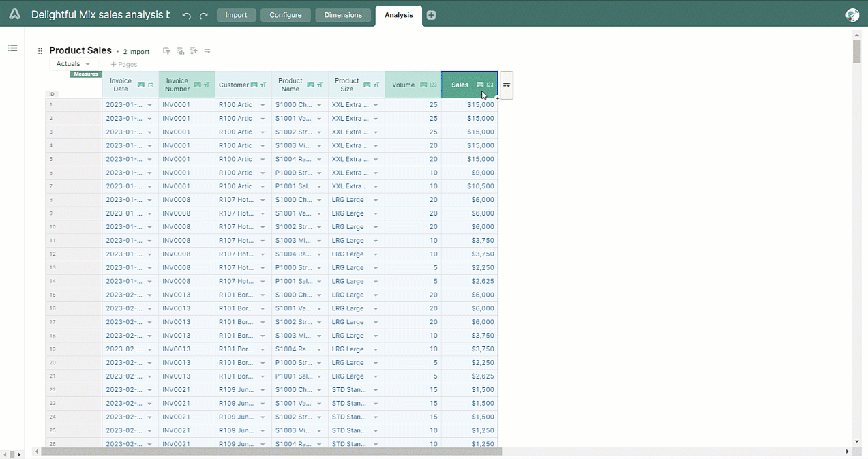868x459 pixels.
Task: Open the sidebar list menu icon
Action: point(12,48)
